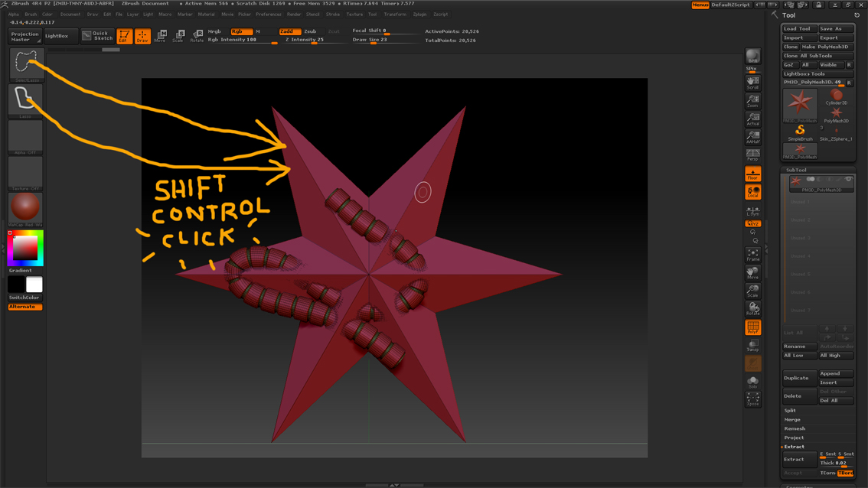Screen dimensions: 868x488
Task: Expand the Split section
Action: coord(790,411)
